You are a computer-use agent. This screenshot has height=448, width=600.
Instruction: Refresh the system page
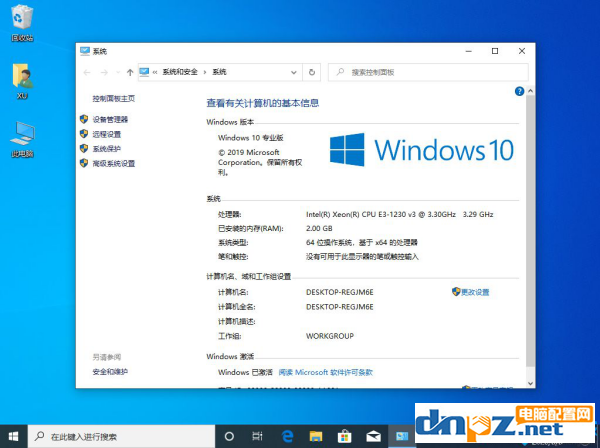click(x=312, y=72)
